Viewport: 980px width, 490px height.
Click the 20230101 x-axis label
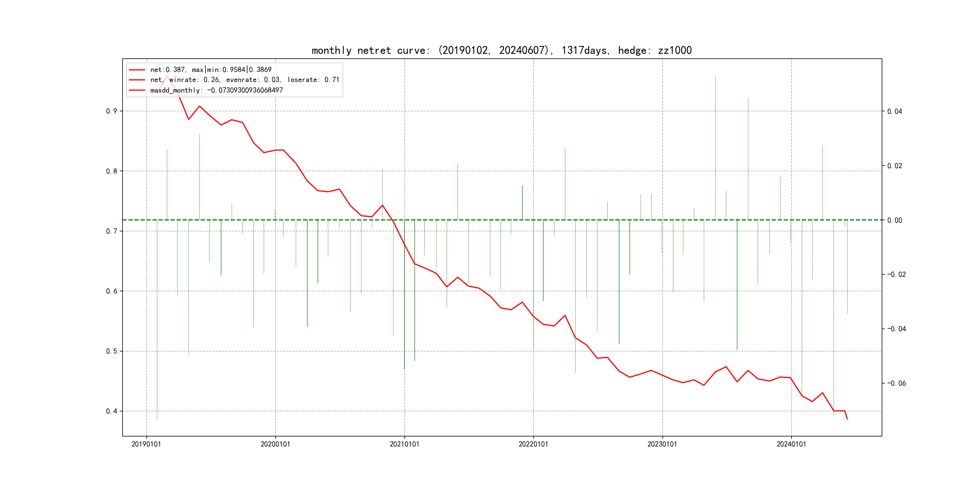[662, 444]
